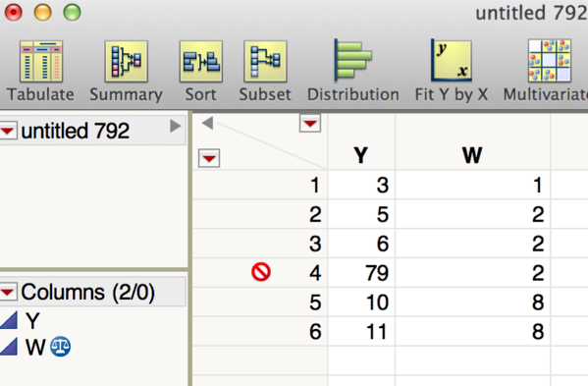588x386 pixels.
Task: Click Y cell with value 3
Action: tap(361, 185)
